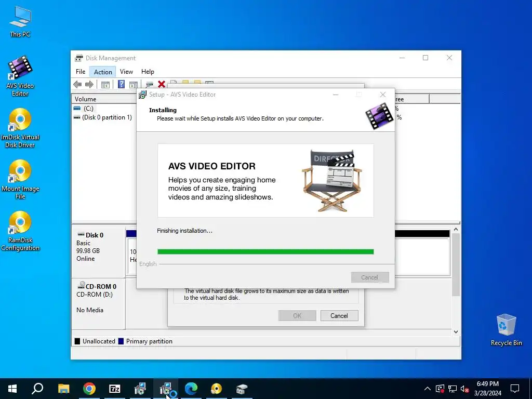Open 7-Zip from taskbar

(115, 389)
